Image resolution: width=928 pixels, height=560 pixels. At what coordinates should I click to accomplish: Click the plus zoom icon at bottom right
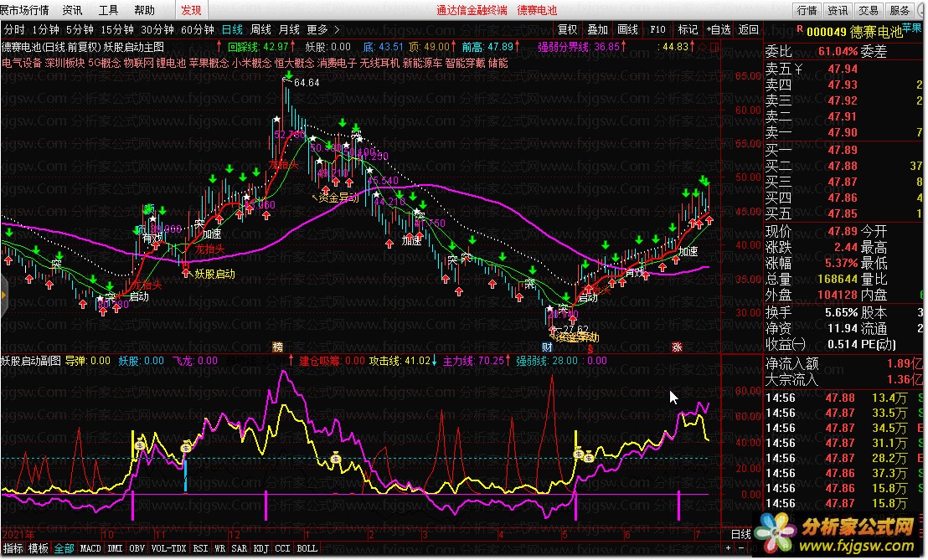coord(729,549)
